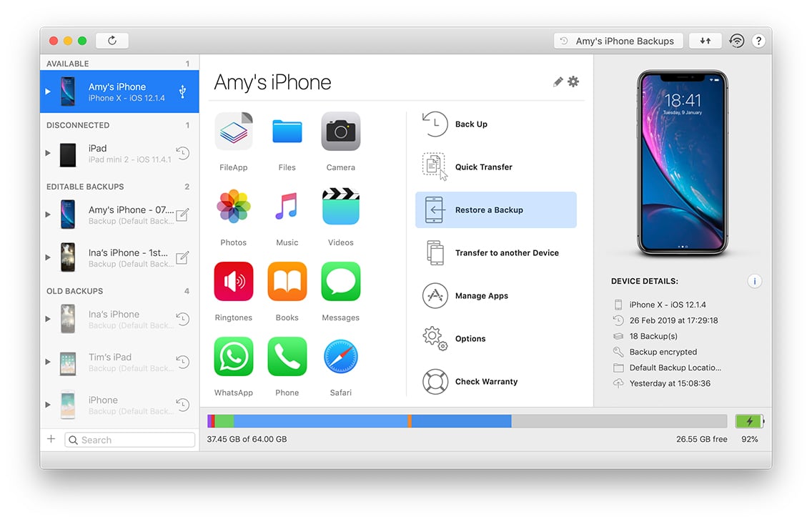
Task: Click the '18 Backup(s)' detail line
Action: point(653,336)
